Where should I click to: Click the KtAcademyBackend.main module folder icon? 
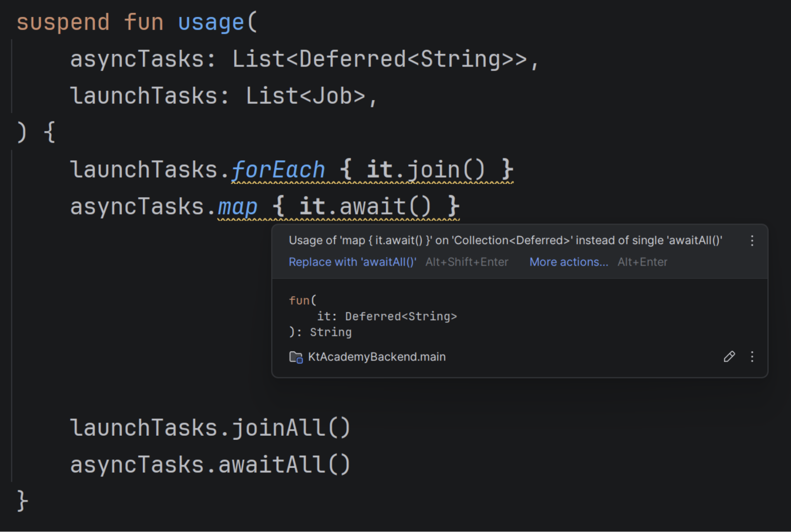point(295,357)
